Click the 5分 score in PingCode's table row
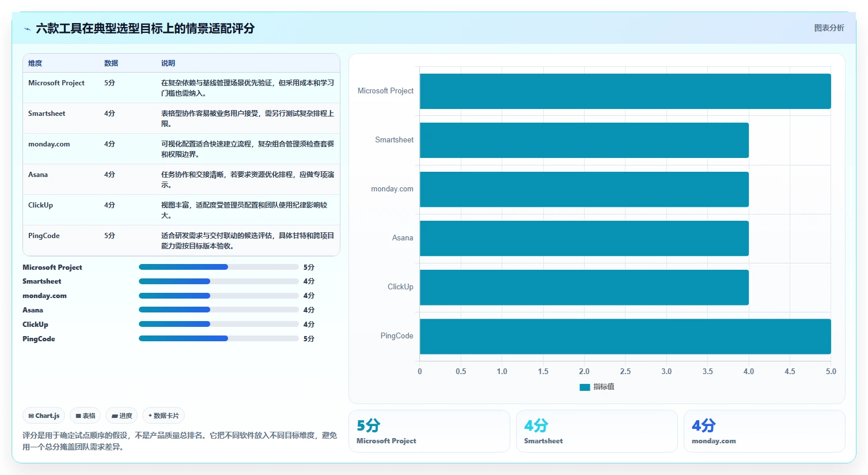This screenshot has width=868, height=475. 109,236
